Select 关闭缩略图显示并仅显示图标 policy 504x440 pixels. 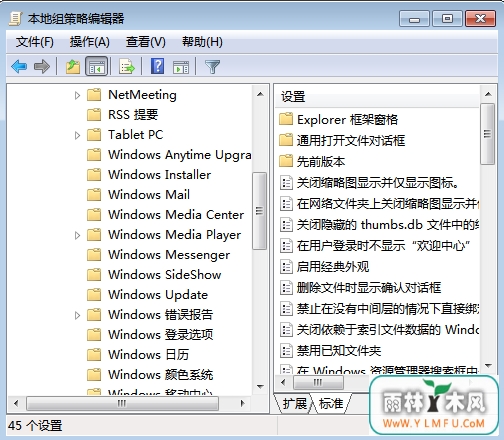click(x=370, y=182)
